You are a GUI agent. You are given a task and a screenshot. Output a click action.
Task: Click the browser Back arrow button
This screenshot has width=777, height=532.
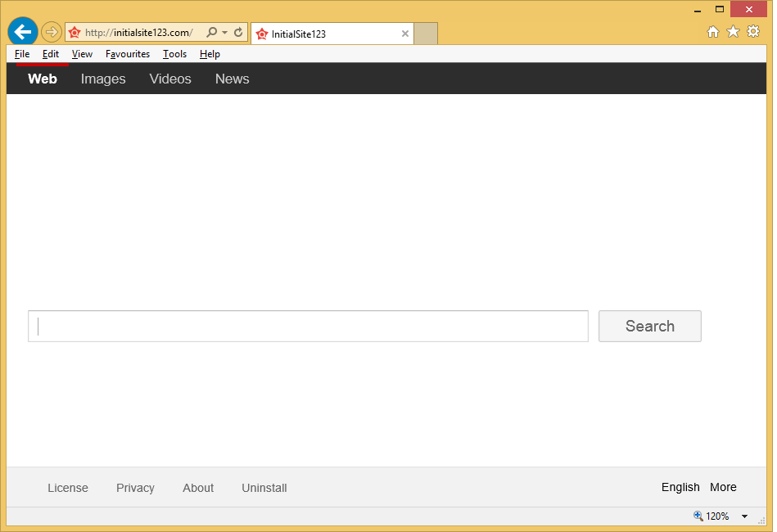pyautogui.click(x=23, y=32)
